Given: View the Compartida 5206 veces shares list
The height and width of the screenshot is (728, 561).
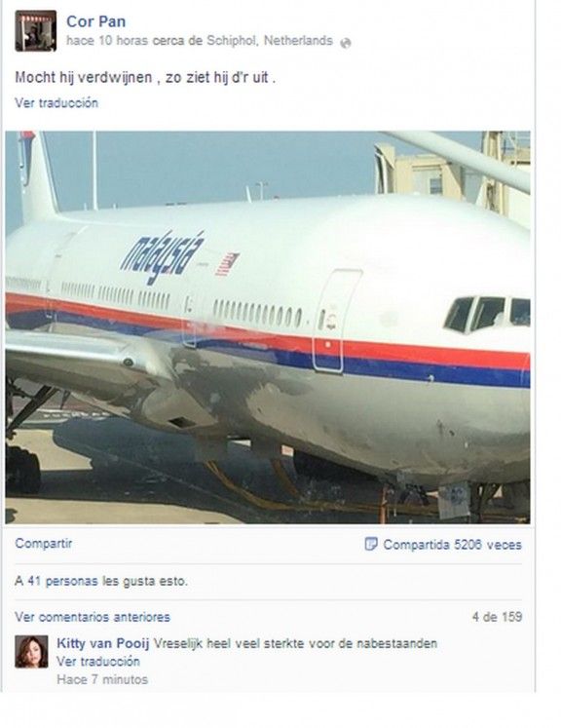Looking at the screenshot, I should pos(453,545).
